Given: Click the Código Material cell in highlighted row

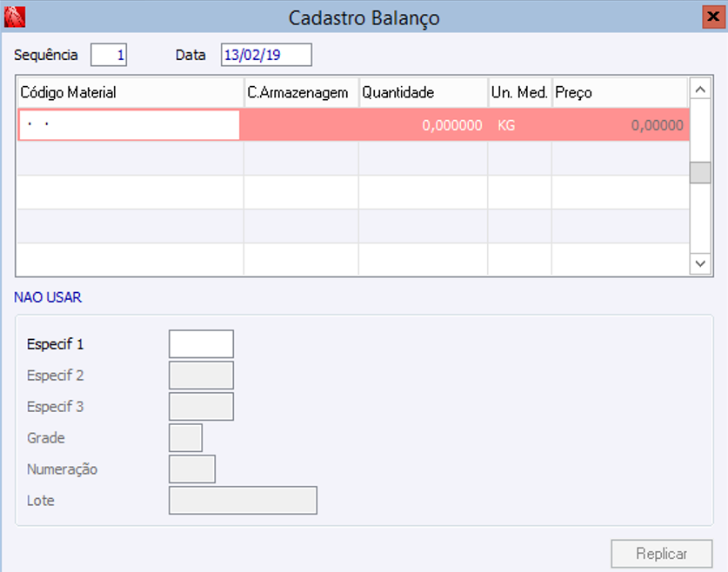Looking at the screenshot, I should point(129,125).
